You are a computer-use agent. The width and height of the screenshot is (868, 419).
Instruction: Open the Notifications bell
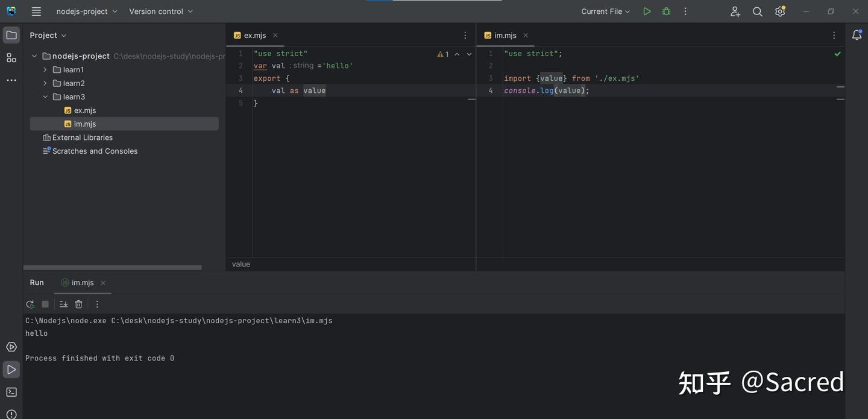point(857,35)
